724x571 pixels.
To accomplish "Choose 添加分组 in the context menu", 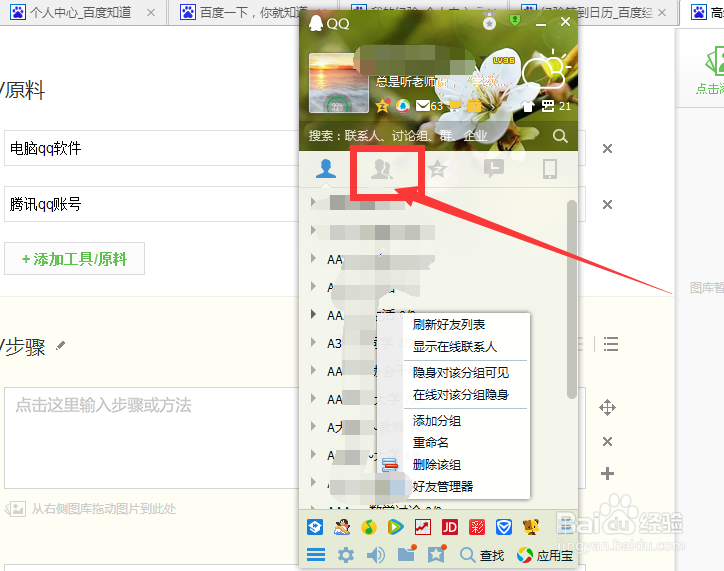I will [x=437, y=421].
